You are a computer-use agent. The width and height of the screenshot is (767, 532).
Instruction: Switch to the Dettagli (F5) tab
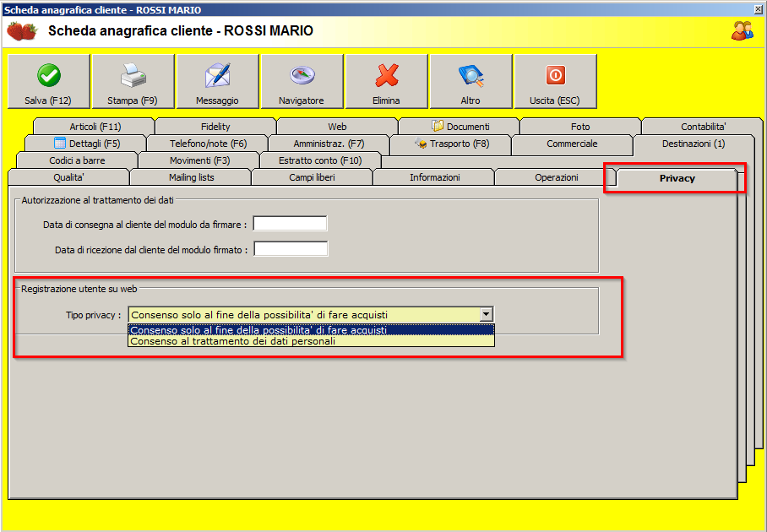86,144
